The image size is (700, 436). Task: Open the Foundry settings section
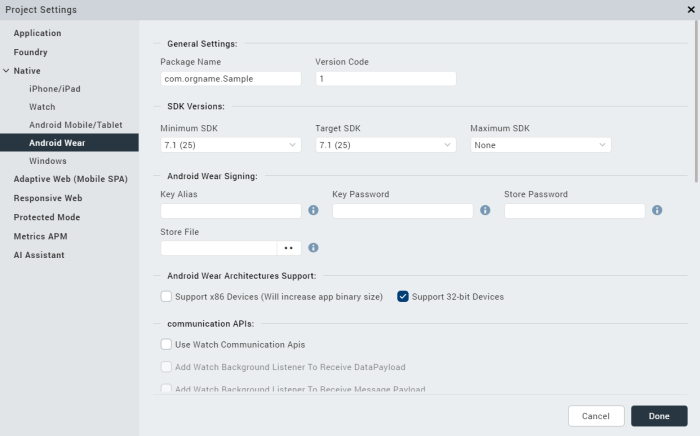click(x=30, y=52)
